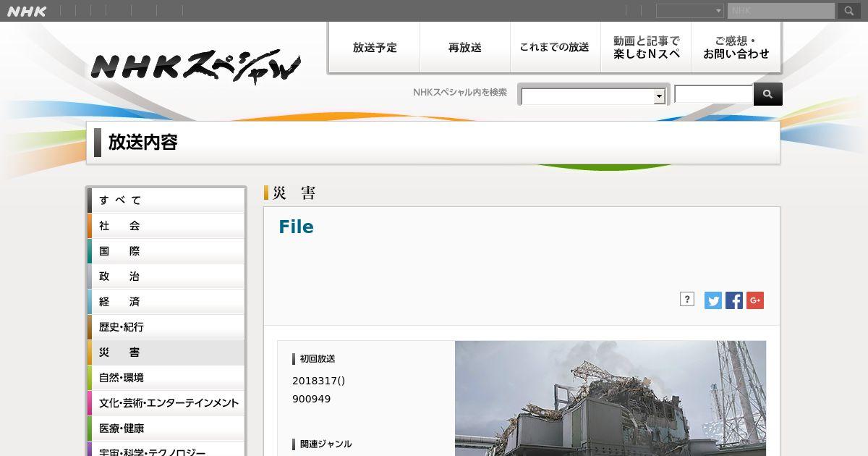Click the NHK logo in top bar
The image size is (868, 456).
pos(27,11)
